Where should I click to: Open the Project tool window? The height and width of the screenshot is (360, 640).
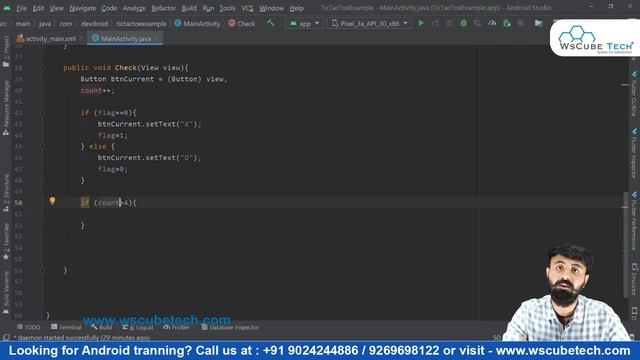point(6,51)
